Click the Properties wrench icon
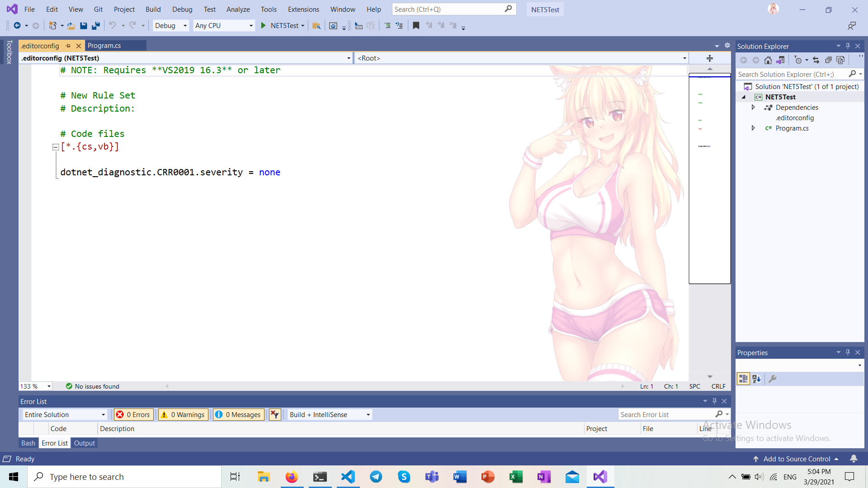Screen dimensions: 868x488 [x=773, y=379]
